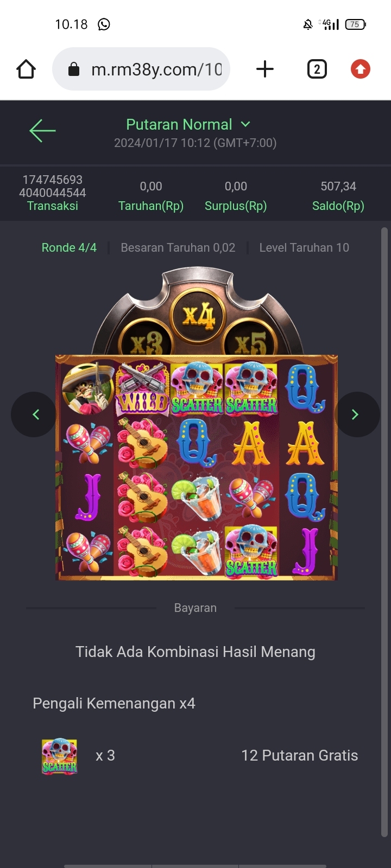Tap the red upload arrow icon
This screenshot has width=391, height=868.
(361, 69)
